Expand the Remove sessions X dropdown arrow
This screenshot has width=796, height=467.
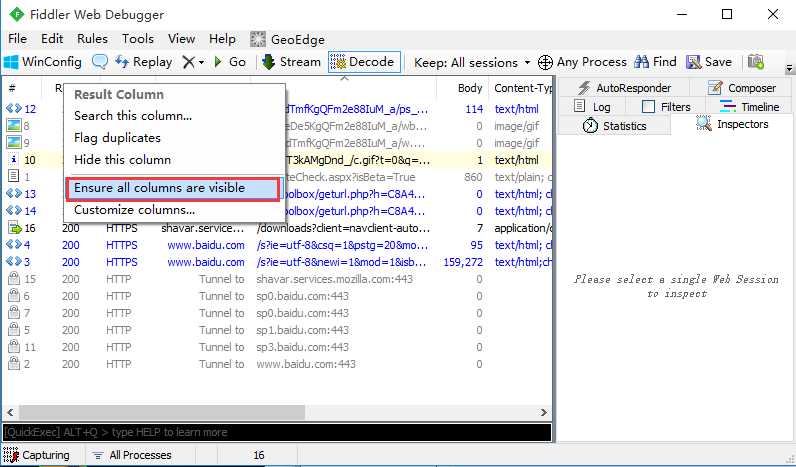(202, 62)
